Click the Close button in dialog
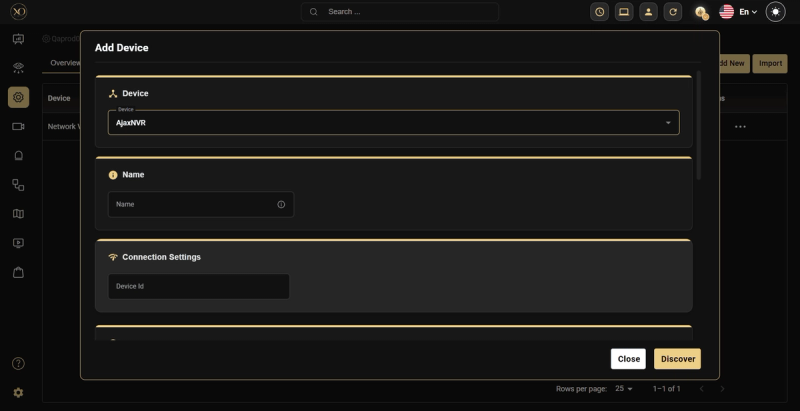 pyautogui.click(x=629, y=359)
